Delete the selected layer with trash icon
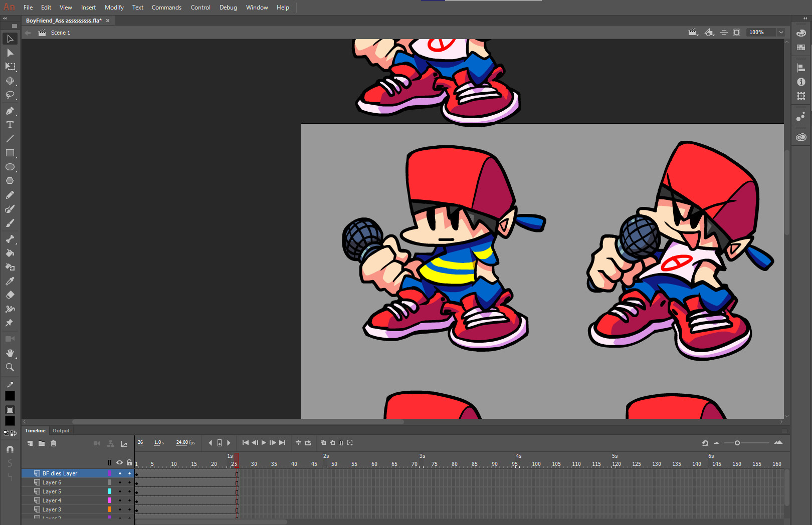This screenshot has width=812, height=525. point(54,443)
